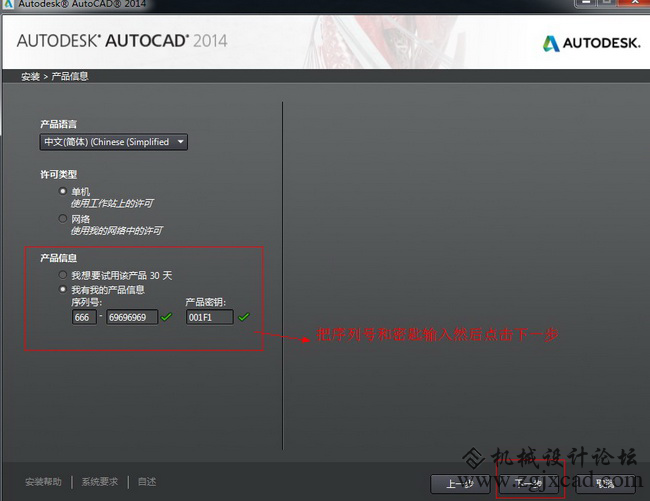Select the 单机 standalone license radio button
Viewport: 650px width, 501px height.
[63, 191]
